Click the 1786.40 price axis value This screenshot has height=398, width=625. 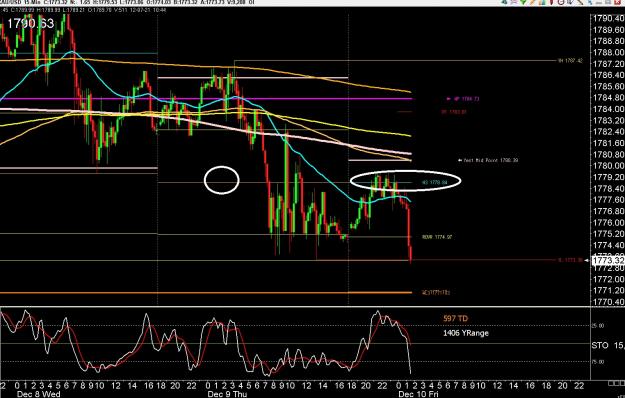pos(608,75)
